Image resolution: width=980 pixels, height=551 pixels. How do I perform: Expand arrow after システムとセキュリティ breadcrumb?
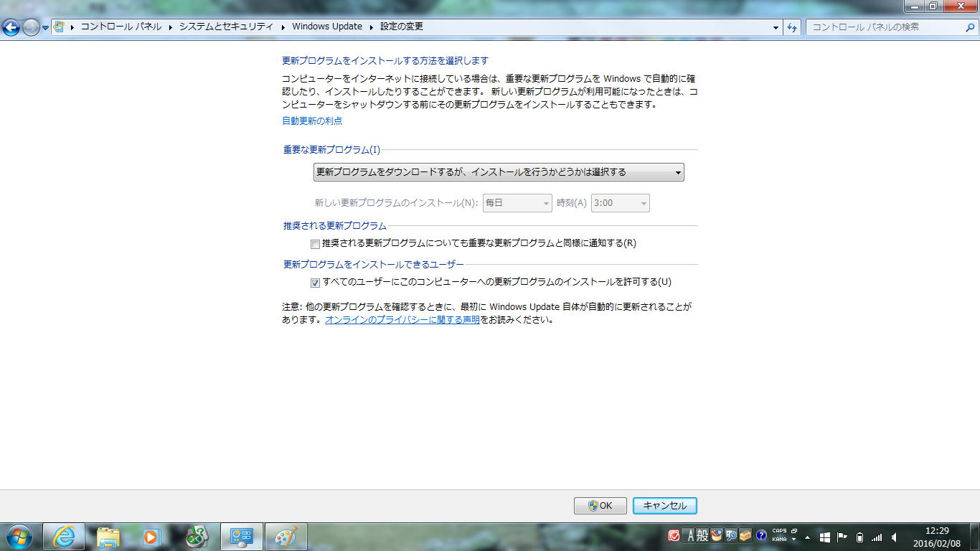(282, 27)
